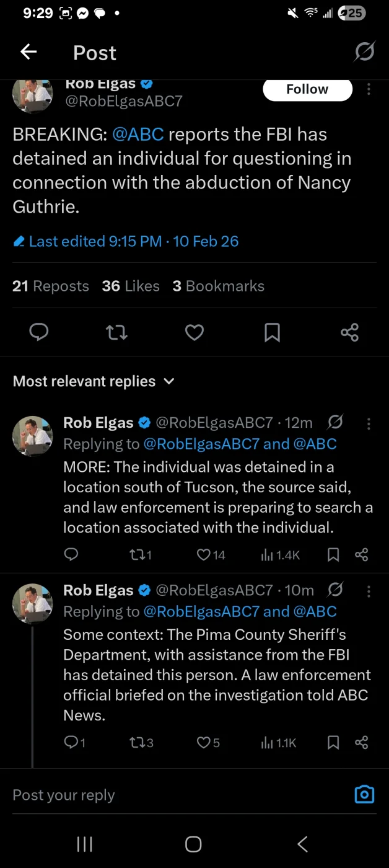Open three-dot menu on the 12m reply

[369, 423]
